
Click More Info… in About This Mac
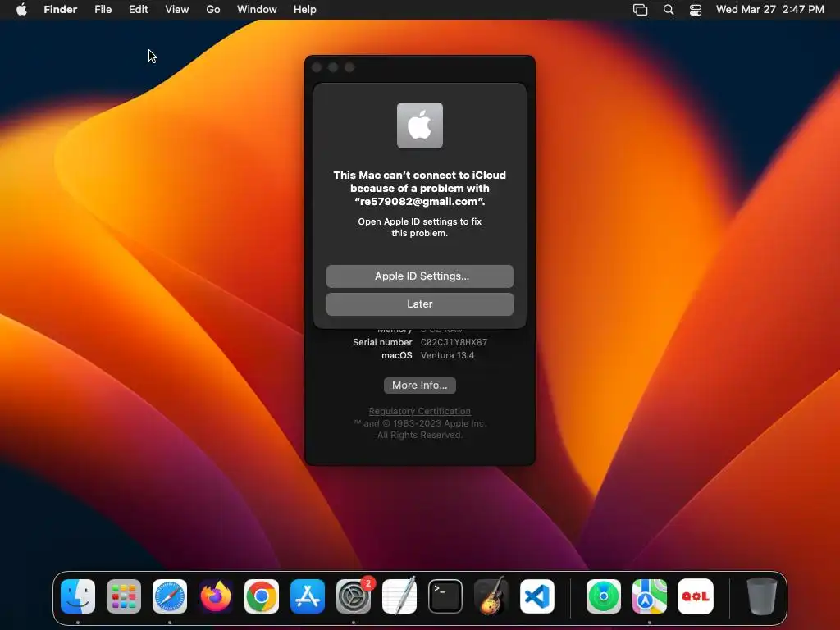[420, 386]
